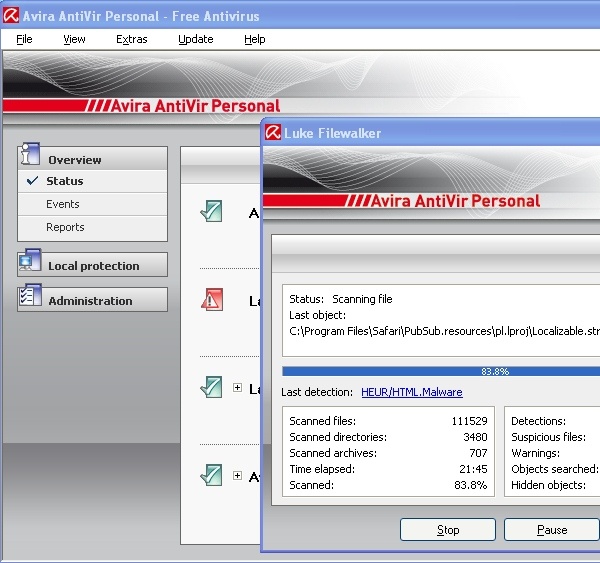Click the Scanned directories label
This screenshot has height=563, width=600.
click(x=338, y=437)
